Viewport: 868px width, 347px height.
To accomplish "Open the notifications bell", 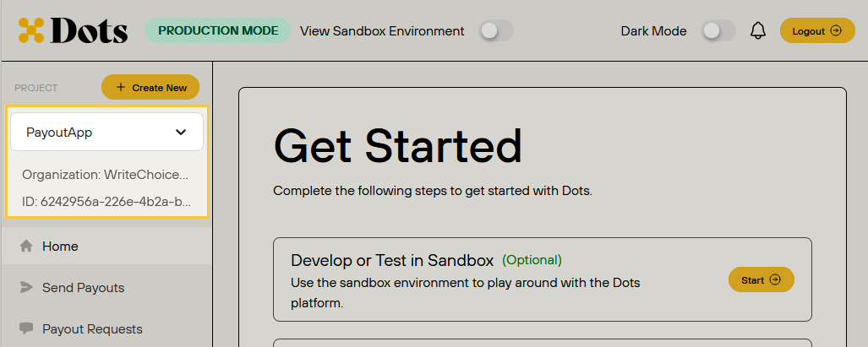I will [x=758, y=31].
